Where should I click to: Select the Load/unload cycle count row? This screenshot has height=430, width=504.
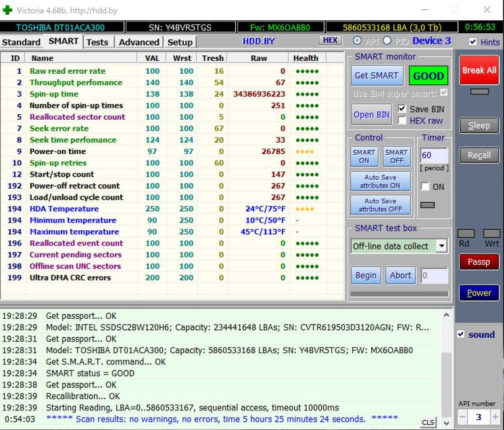pyautogui.click(x=172, y=197)
